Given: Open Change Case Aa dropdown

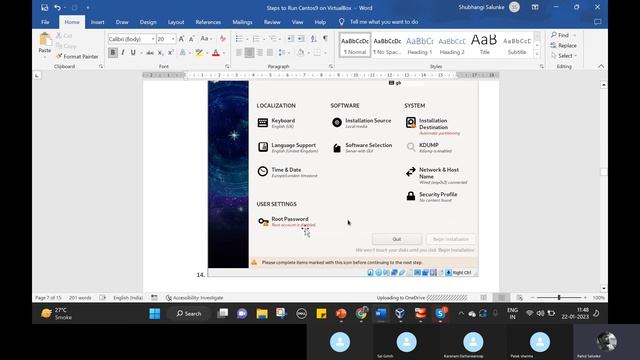Looking at the screenshot, I should coord(206,39).
